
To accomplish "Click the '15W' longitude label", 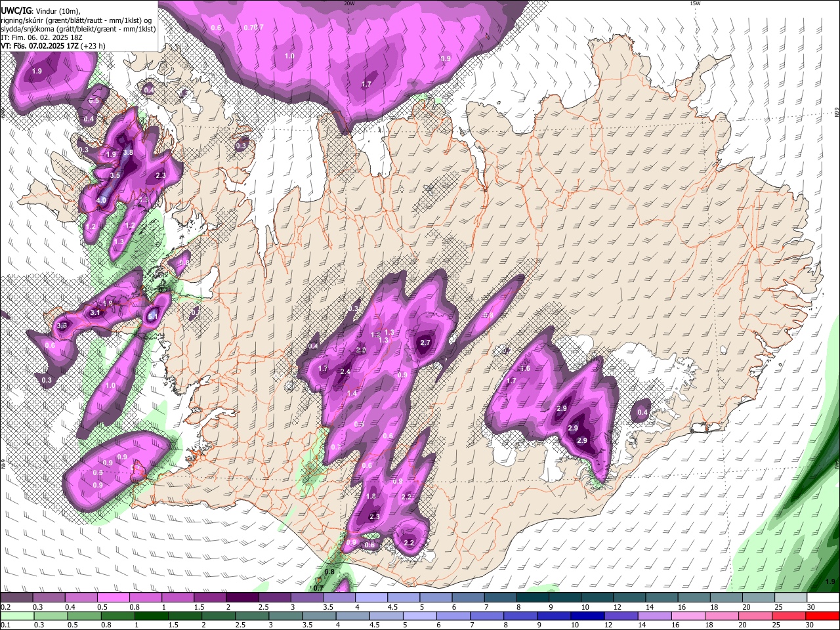I will (x=695, y=3).
